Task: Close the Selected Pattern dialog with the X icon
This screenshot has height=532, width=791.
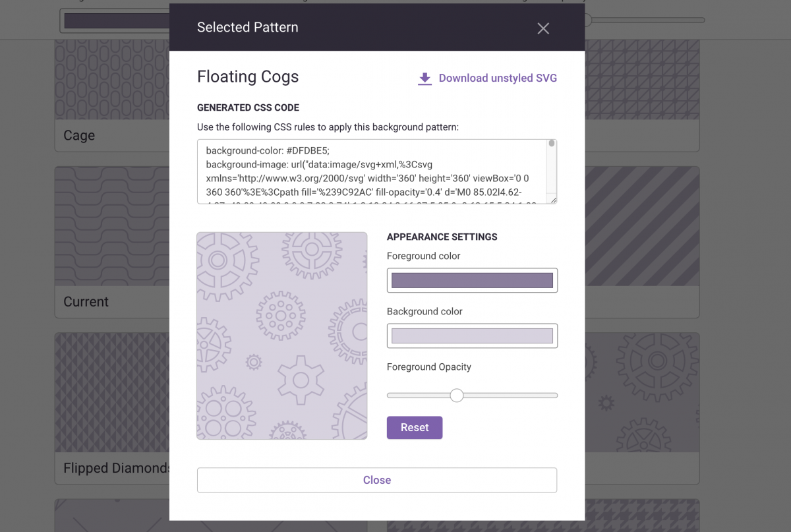Action: [543, 28]
